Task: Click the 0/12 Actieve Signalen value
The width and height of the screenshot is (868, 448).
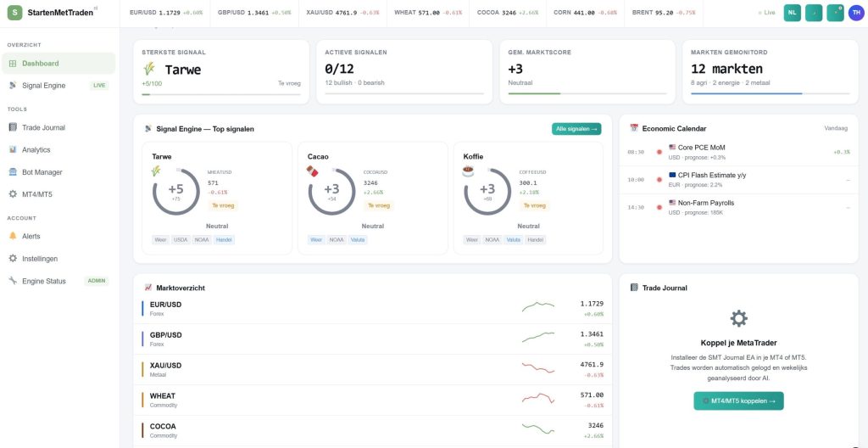Action: click(x=339, y=70)
